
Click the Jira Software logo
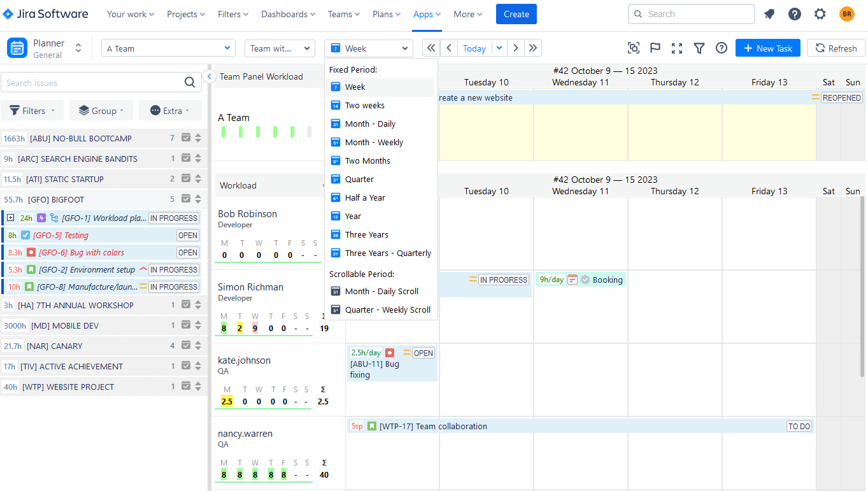(45, 14)
